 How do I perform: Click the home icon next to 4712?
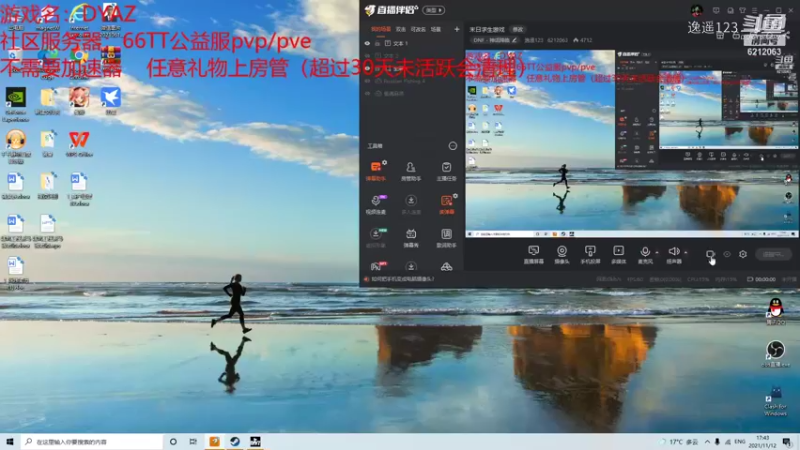[x=576, y=40]
